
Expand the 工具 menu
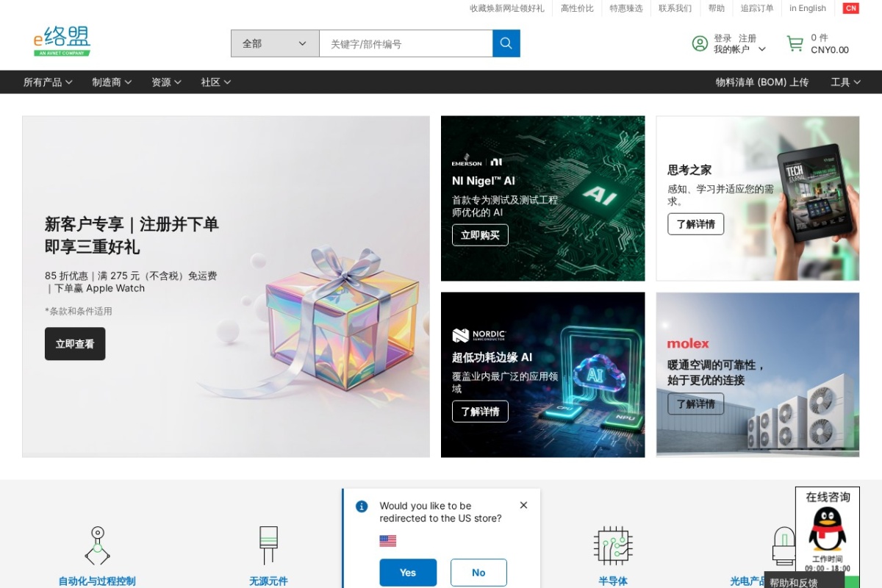pos(845,82)
